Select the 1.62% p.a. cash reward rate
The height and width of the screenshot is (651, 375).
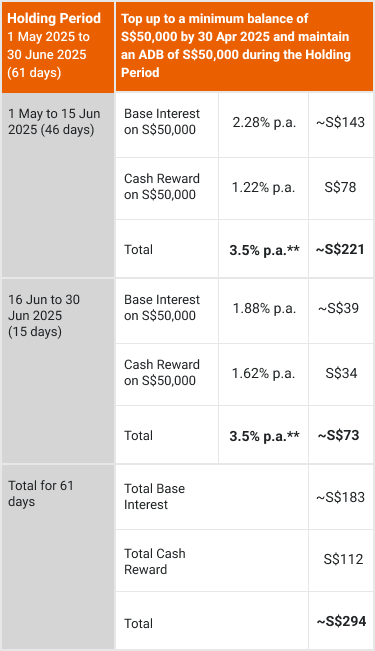tap(264, 374)
